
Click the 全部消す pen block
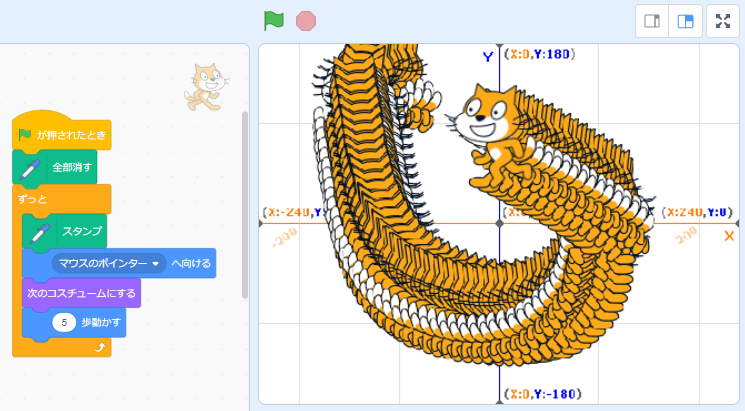pyautogui.click(x=55, y=167)
